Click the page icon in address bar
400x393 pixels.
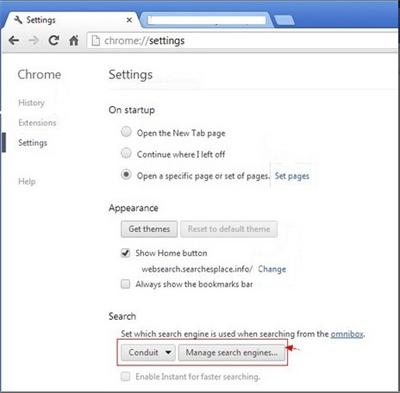point(96,41)
